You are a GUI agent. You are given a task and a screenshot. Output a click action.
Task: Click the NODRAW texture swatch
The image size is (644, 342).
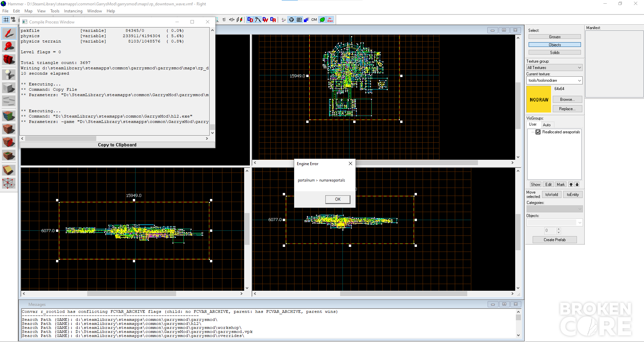pos(539,99)
